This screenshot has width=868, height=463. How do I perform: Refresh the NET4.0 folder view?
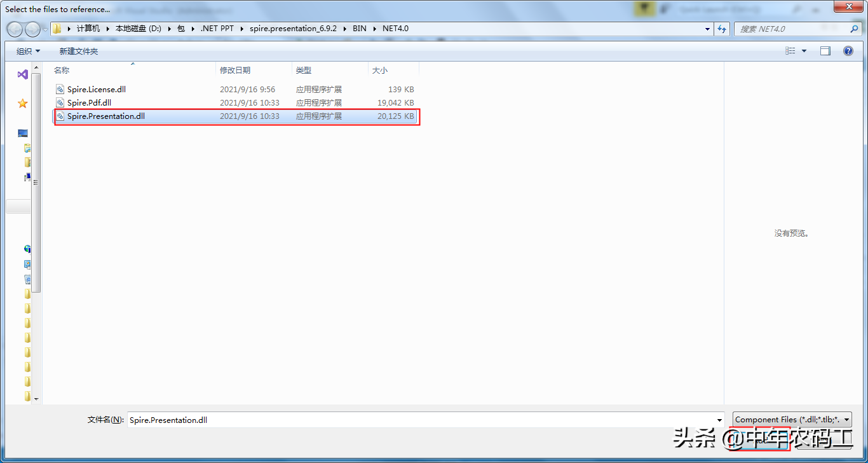click(x=722, y=29)
